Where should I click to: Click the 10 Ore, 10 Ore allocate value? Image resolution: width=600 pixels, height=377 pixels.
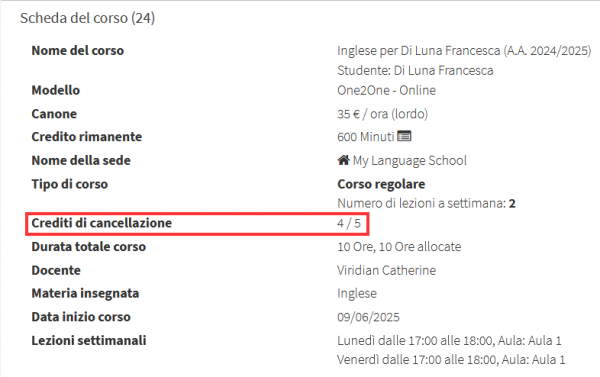point(399,246)
